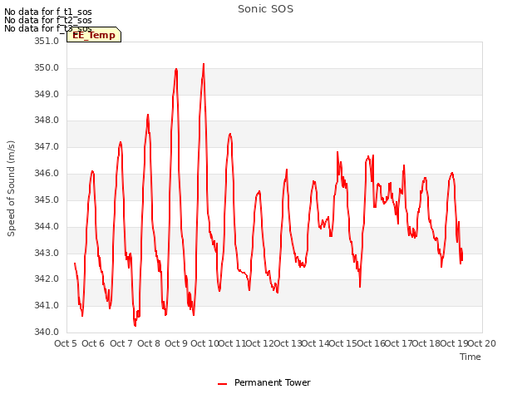Click the Oct 5 x-axis tick label
The image size is (532, 399).
coord(66,343)
